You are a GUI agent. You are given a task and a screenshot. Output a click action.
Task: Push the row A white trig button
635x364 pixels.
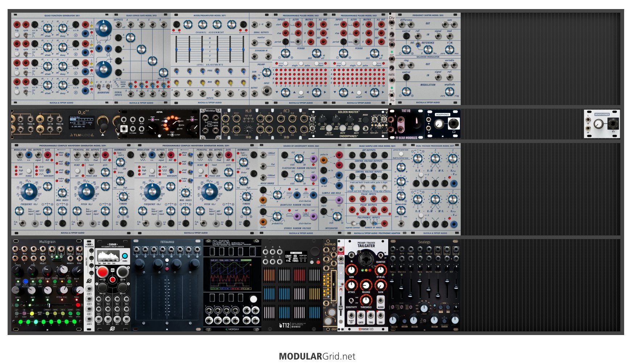(x=17, y=35)
